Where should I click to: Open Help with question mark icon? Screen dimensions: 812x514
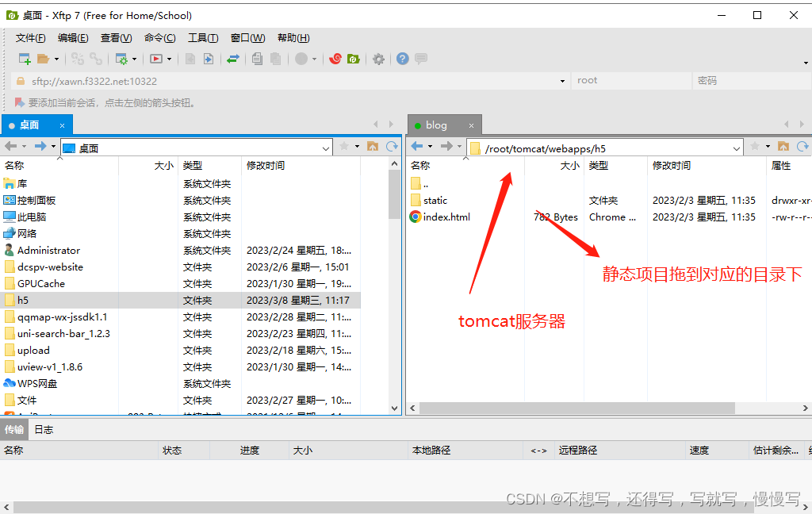[402, 59]
